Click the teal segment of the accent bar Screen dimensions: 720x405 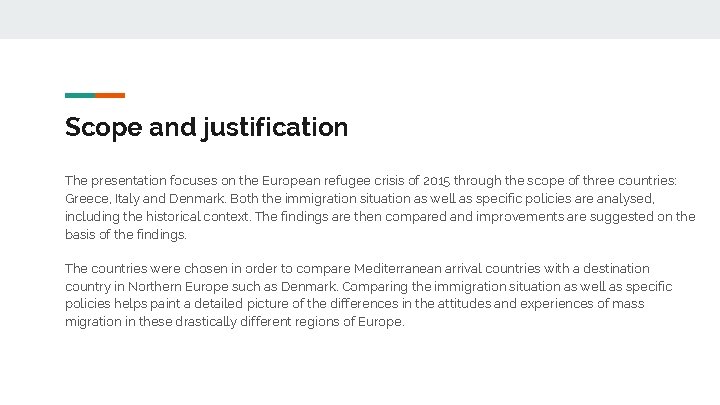point(79,95)
